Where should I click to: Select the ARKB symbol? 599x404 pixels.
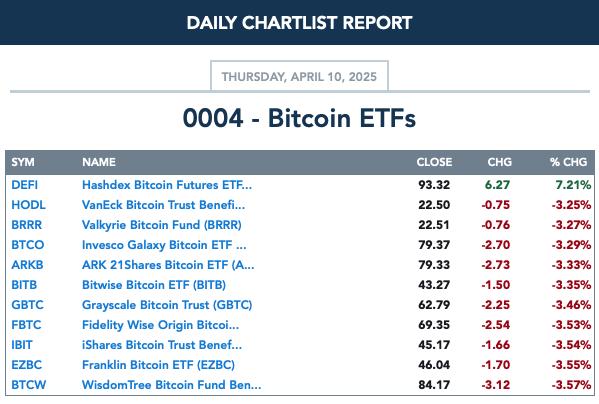pyautogui.click(x=27, y=265)
